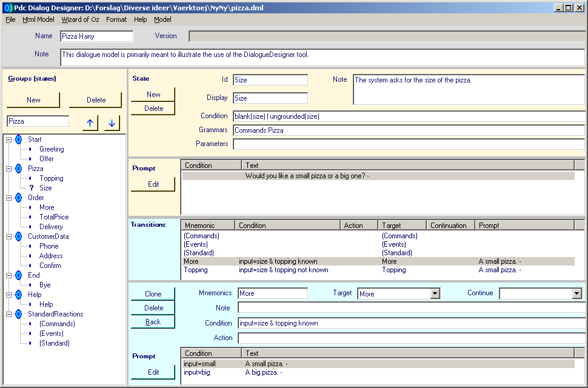Click the Grammars field showing Commands Pizza
Viewport: 588px width, 388px height.
point(409,130)
